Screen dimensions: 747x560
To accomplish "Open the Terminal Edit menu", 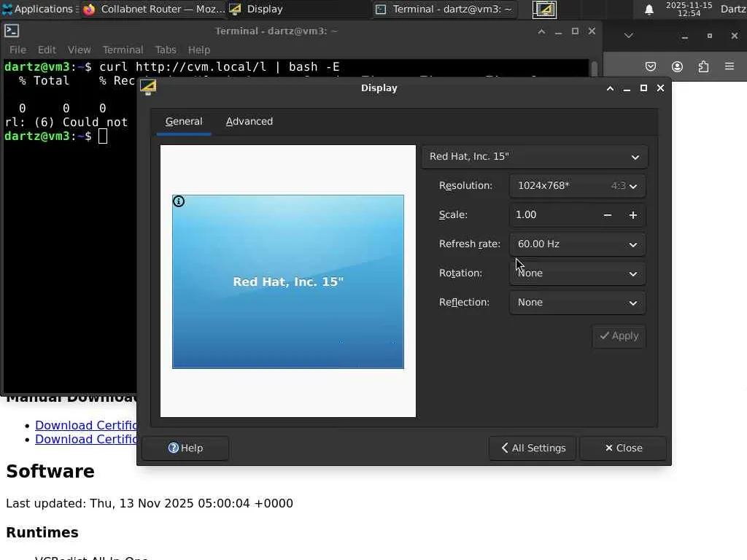I will [x=47, y=50].
